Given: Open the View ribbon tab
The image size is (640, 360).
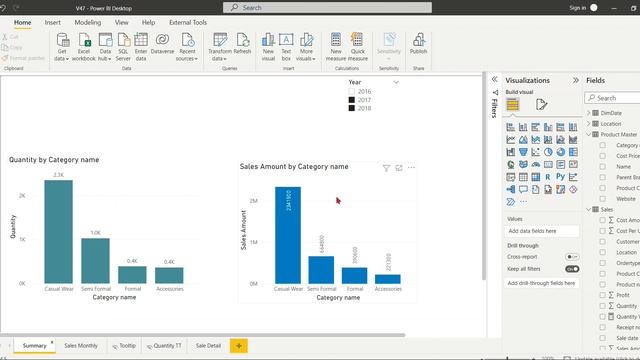Looking at the screenshot, I should coord(121,22).
